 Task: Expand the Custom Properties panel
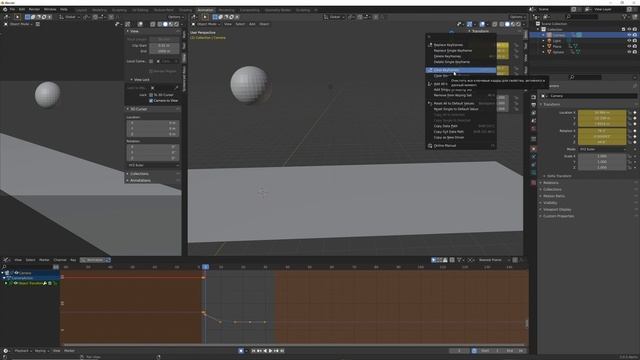pos(558,216)
